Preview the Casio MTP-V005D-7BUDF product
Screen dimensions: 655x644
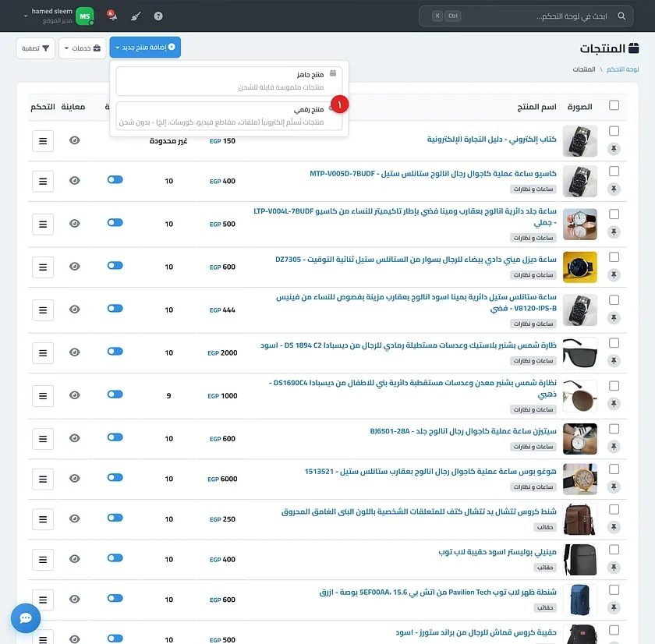[75, 180]
